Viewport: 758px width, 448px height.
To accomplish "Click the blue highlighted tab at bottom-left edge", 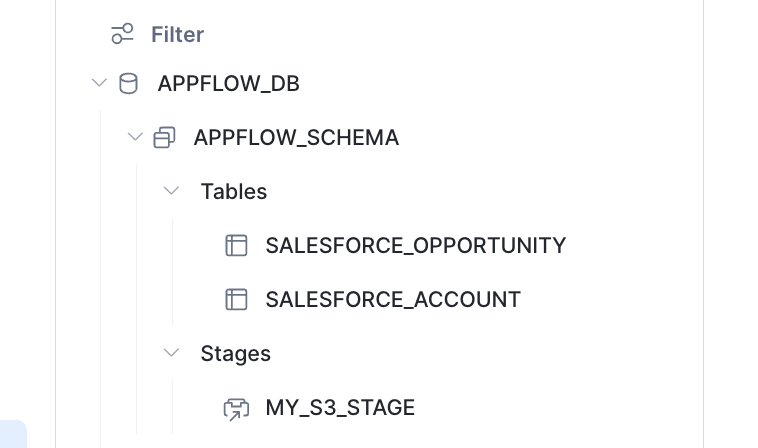I will point(13,434).
